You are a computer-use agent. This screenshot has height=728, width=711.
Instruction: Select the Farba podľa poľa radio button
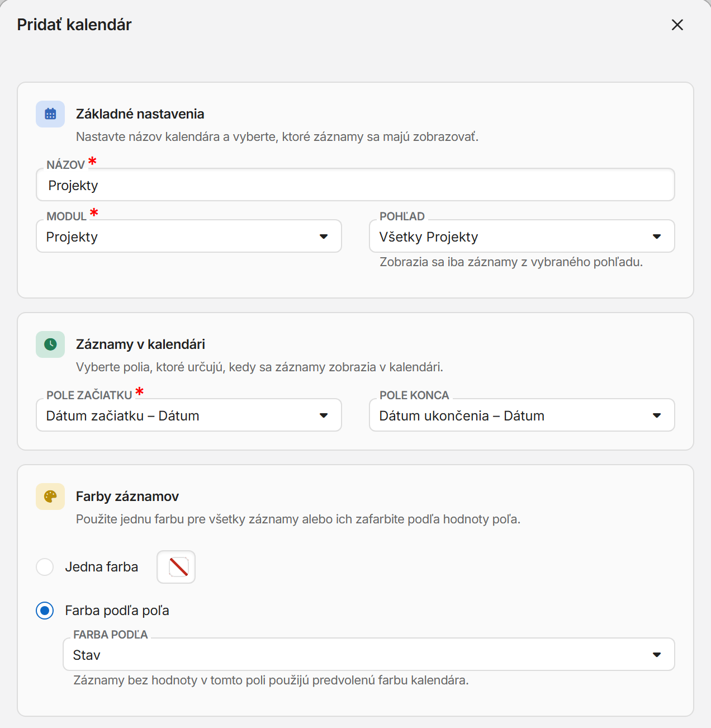pyautogui.click(x=45, y=611)
